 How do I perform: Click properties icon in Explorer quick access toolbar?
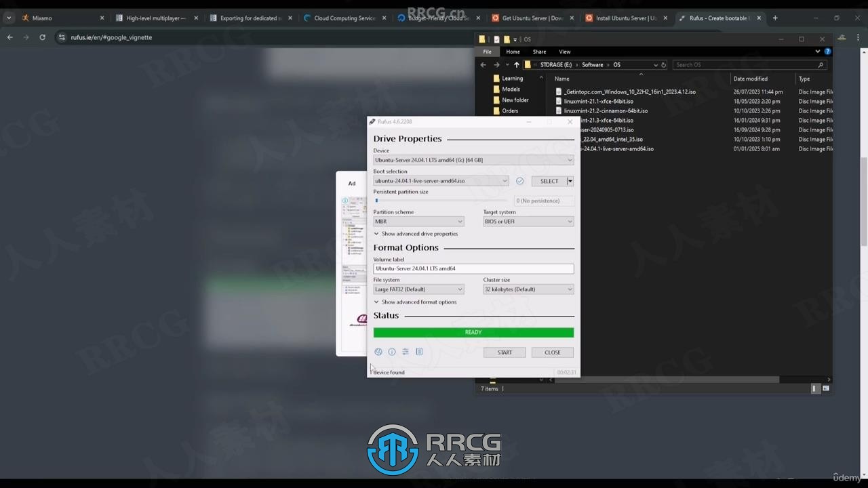click(x=496, y=39)
